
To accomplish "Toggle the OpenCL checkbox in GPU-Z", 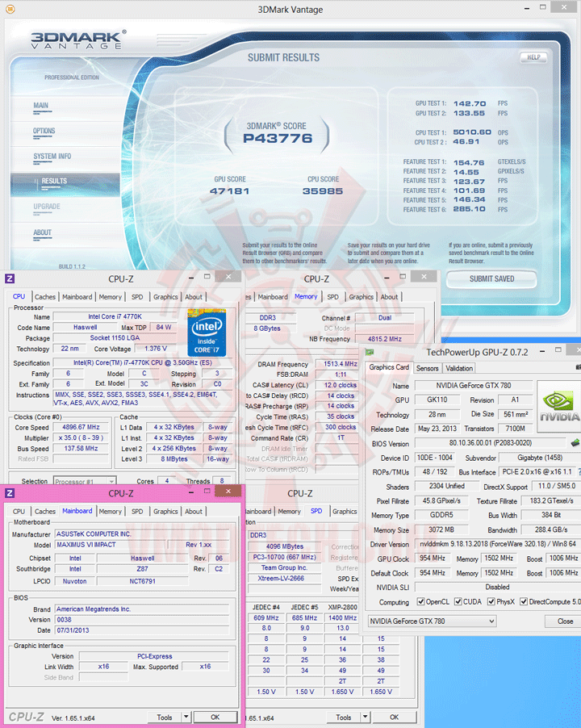I will [x=420, y=602].
